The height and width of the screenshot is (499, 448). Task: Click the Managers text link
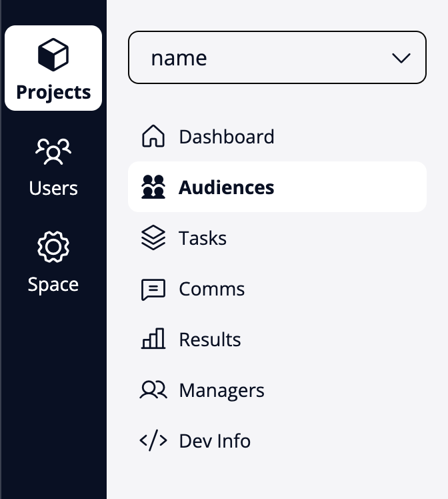[x=221, y=390]
